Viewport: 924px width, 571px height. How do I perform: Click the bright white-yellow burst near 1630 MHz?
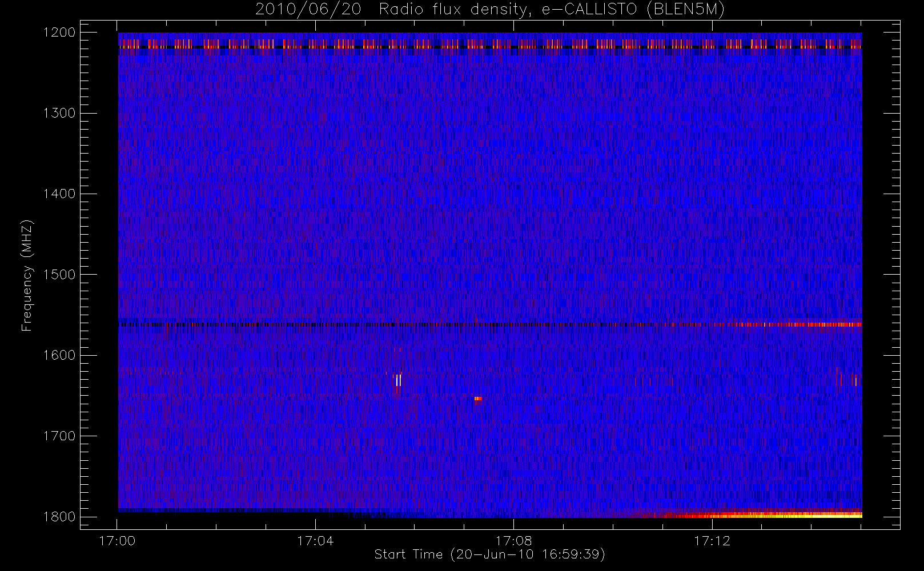point(399,380)
